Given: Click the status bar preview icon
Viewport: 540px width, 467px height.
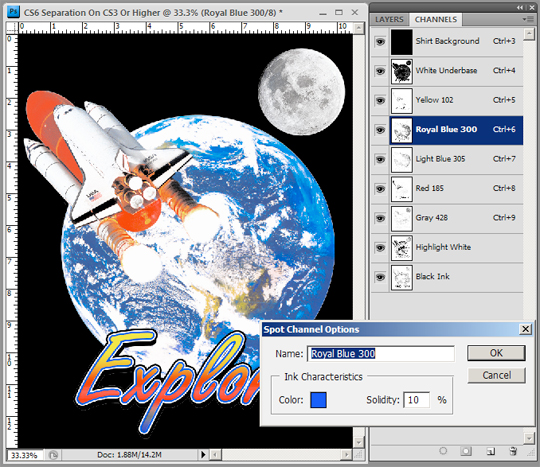Looking at the screenshot, I should click(x=53, y=455).
